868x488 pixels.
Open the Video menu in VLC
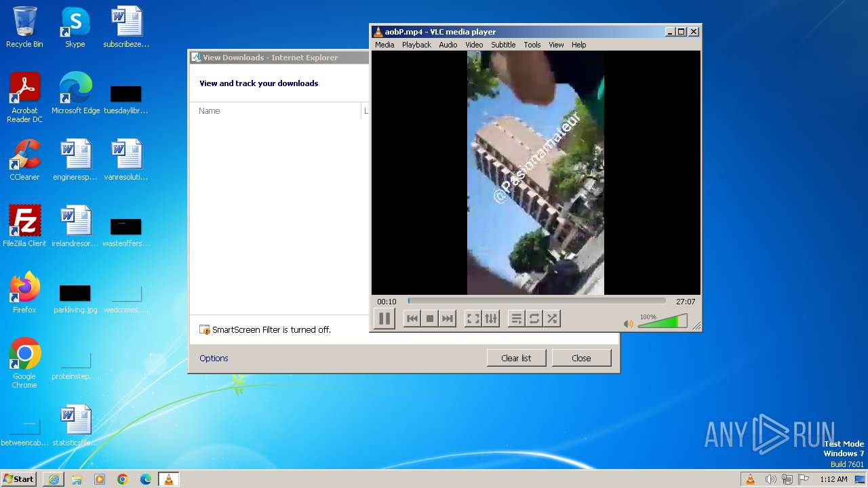474,45
